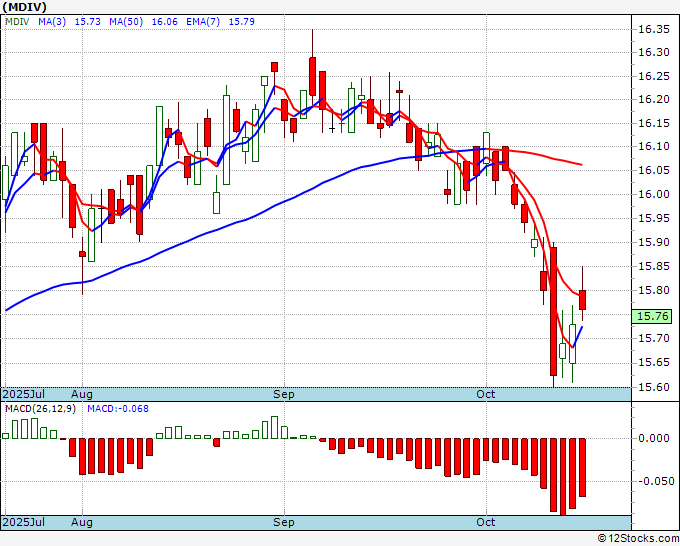Screen dimensions: 680x546
Task: Click the 15.80 price axis label
Action: pos(654,290)
